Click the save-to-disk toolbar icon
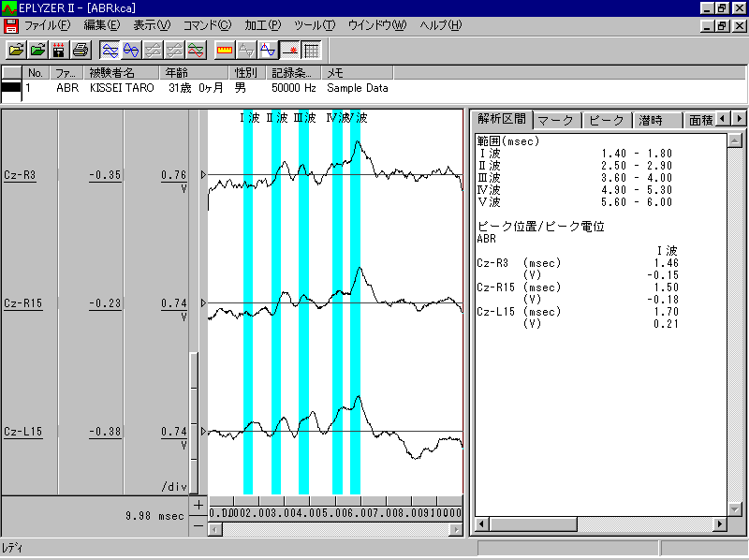 point(59,49)
